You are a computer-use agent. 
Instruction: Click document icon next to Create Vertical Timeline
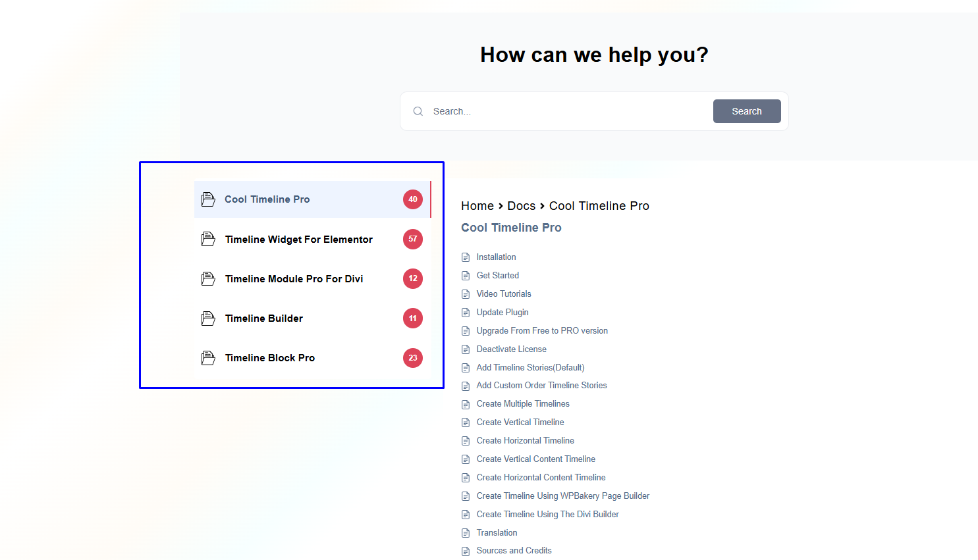466,422
